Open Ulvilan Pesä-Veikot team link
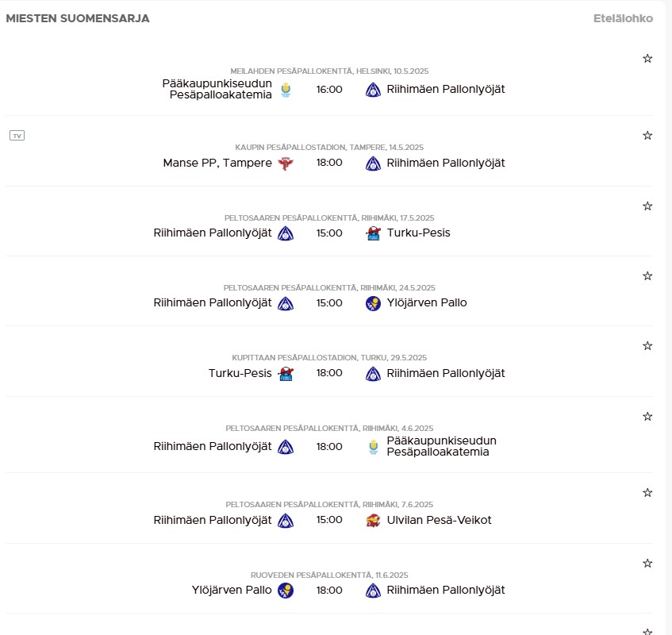The width and height of the screenshot is (672, 635). click(439, 520)
